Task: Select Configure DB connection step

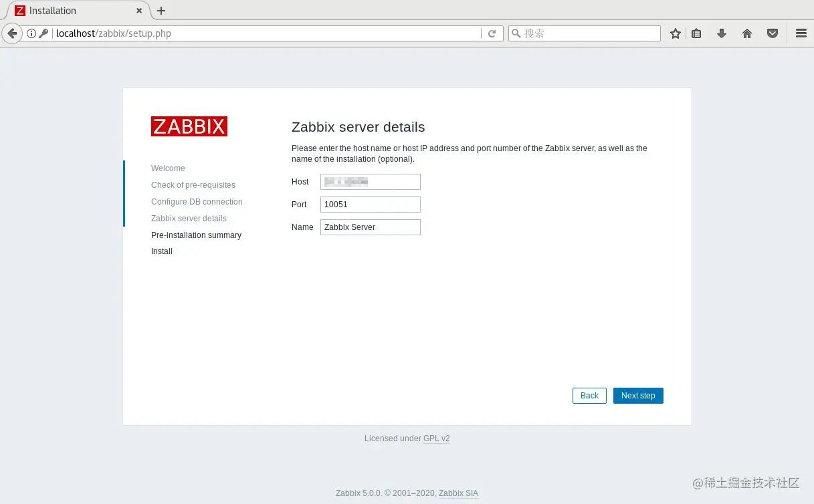Action: pos(197,202)
